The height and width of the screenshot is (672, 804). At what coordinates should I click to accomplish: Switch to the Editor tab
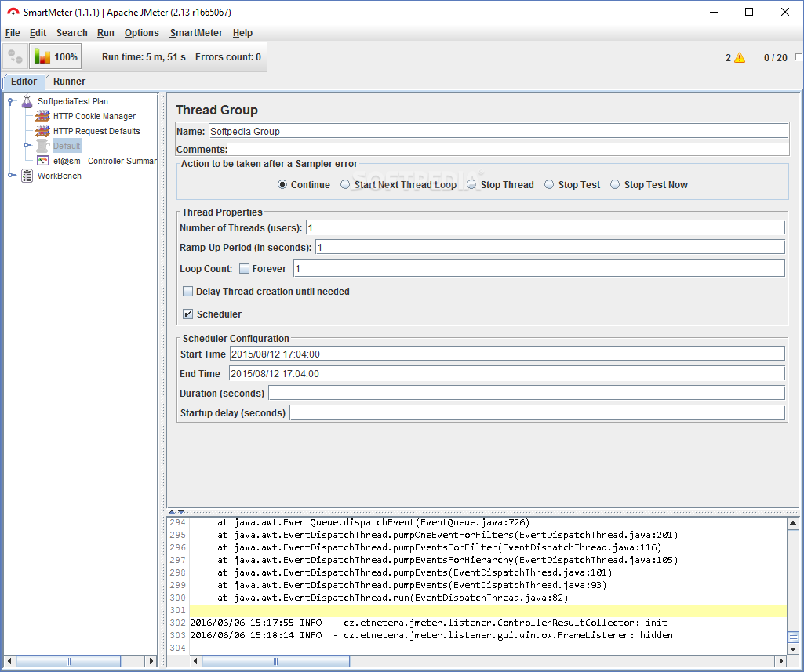(24, 81)
